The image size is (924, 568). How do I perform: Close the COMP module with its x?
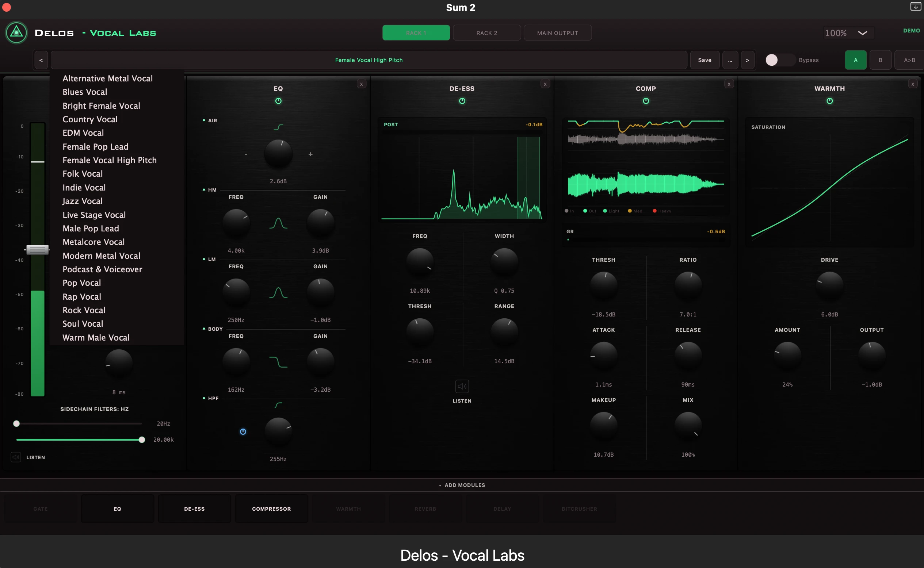point(729,84)
